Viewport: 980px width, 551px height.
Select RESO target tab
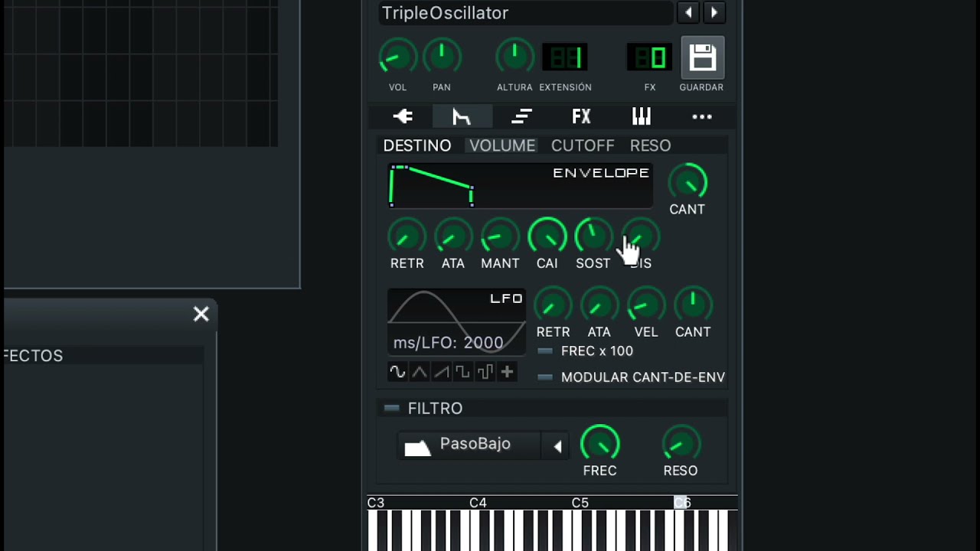[x=650, y=145]
